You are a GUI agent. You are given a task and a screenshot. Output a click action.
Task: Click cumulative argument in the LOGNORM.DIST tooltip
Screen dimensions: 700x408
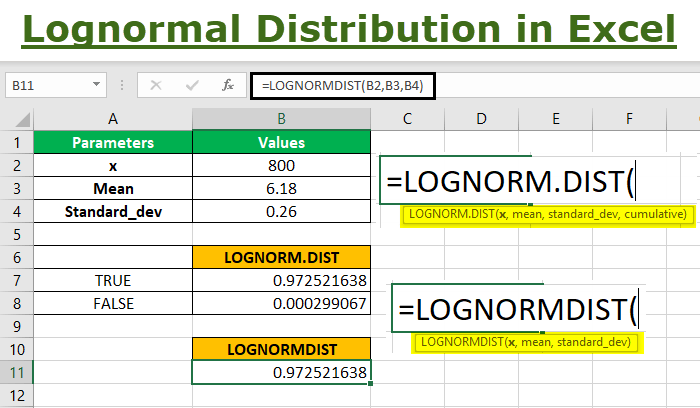[655, 214]
